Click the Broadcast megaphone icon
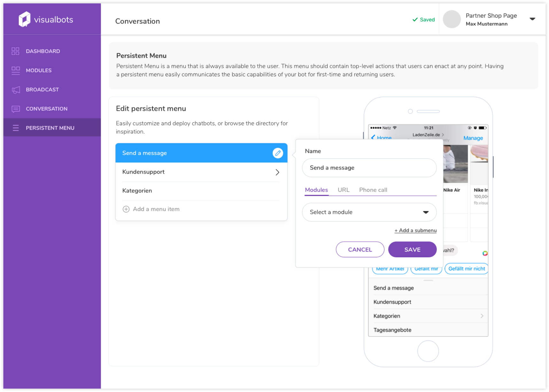549x392 pixels. (x=16, y=90)
